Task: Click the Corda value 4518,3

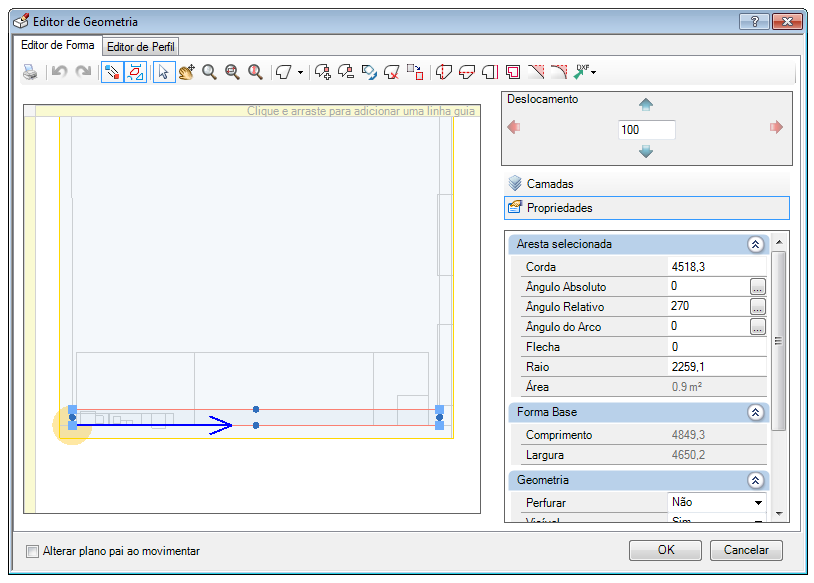Action: coord(717,267)
